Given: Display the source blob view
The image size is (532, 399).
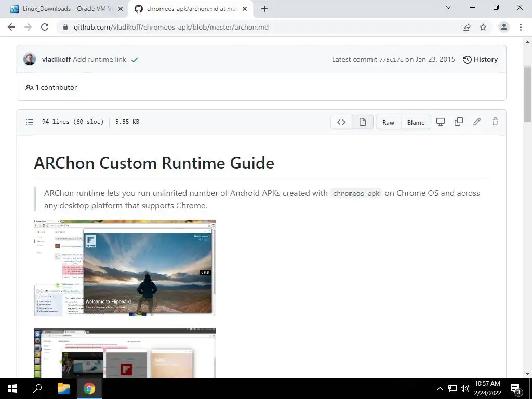Looking at the screenshot, I should coord(341,122).
